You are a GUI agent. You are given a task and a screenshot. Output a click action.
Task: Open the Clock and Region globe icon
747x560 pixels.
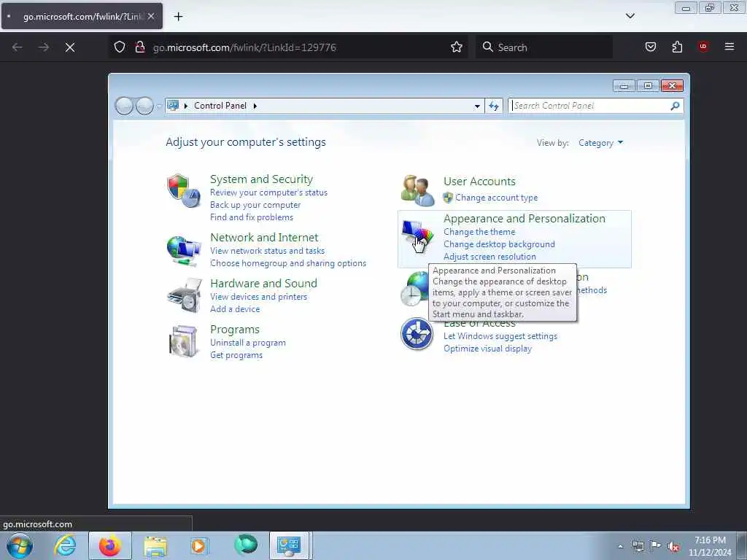tap(414, 289)
